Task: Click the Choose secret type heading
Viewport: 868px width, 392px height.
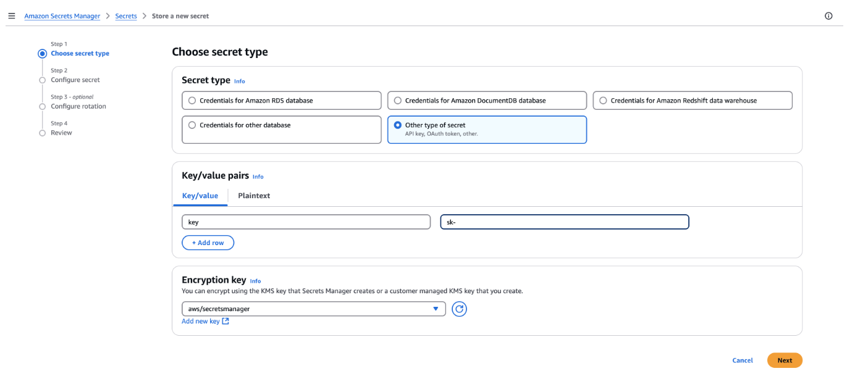Action: click(x=220, y=52)
